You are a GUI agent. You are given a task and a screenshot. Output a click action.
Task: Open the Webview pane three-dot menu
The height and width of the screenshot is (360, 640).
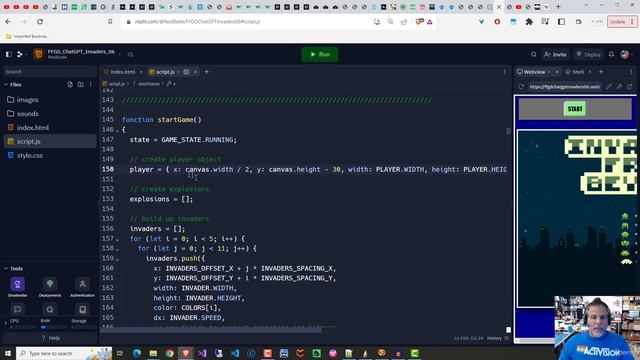click(631, 72)
